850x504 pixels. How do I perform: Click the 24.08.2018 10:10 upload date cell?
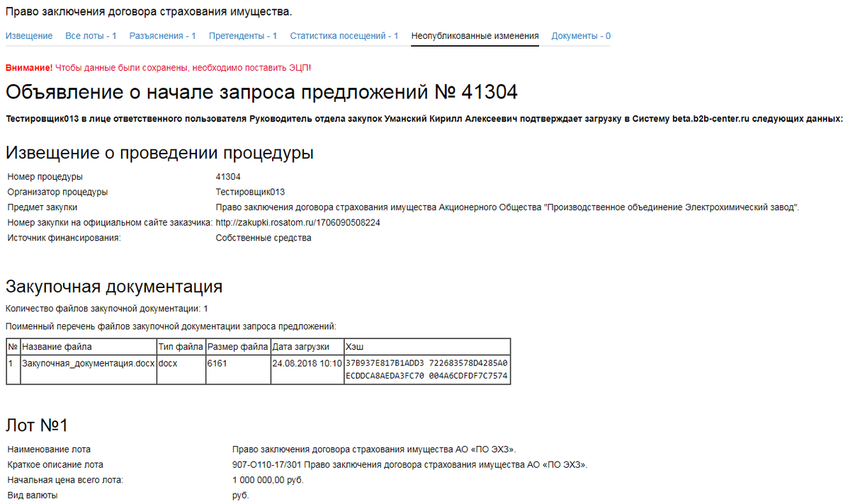[307, 363]
